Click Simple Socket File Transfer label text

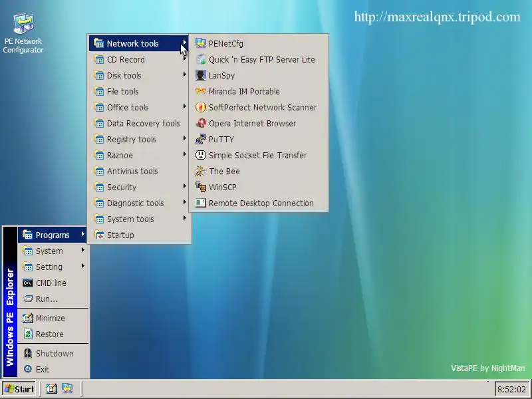(x=257, y=155)
